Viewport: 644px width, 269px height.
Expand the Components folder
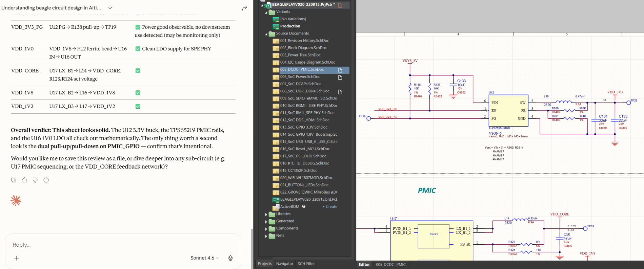click(x=266, y=229)
